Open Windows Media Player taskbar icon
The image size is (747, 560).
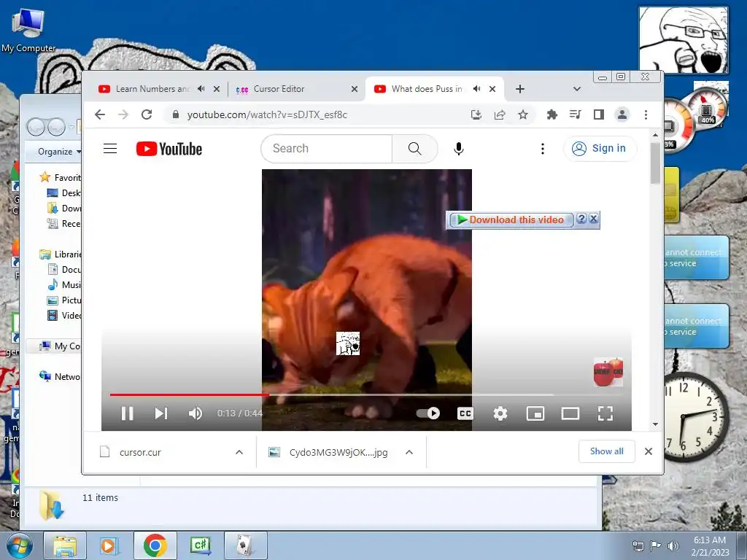pyautogui.click(x=109, y=545)
